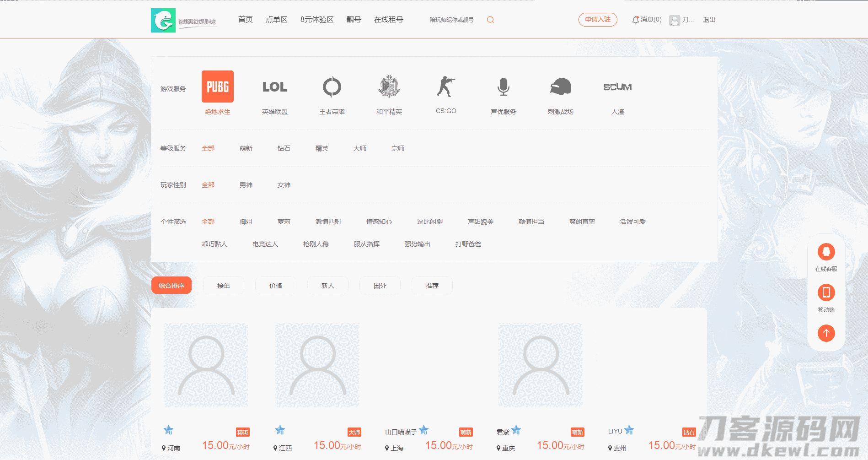The width and height of the screenshot is (868, 460).
Task: Sort by 接单
Action: pos(224,286)
